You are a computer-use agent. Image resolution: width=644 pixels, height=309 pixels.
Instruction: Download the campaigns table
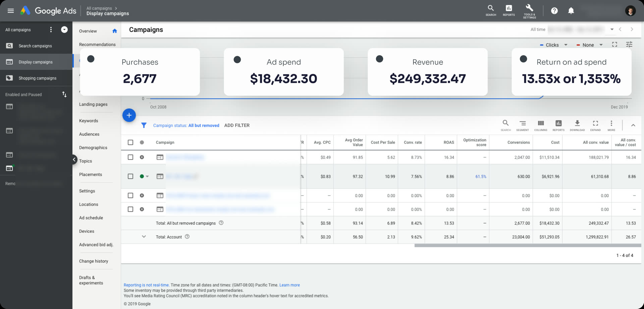(577, 125)
